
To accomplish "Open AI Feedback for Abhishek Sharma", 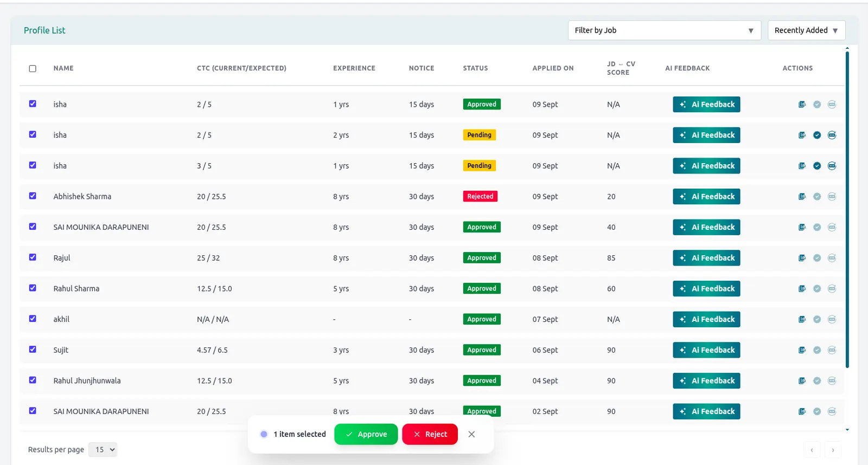I will pyautogui.click(x=706, y=197).
